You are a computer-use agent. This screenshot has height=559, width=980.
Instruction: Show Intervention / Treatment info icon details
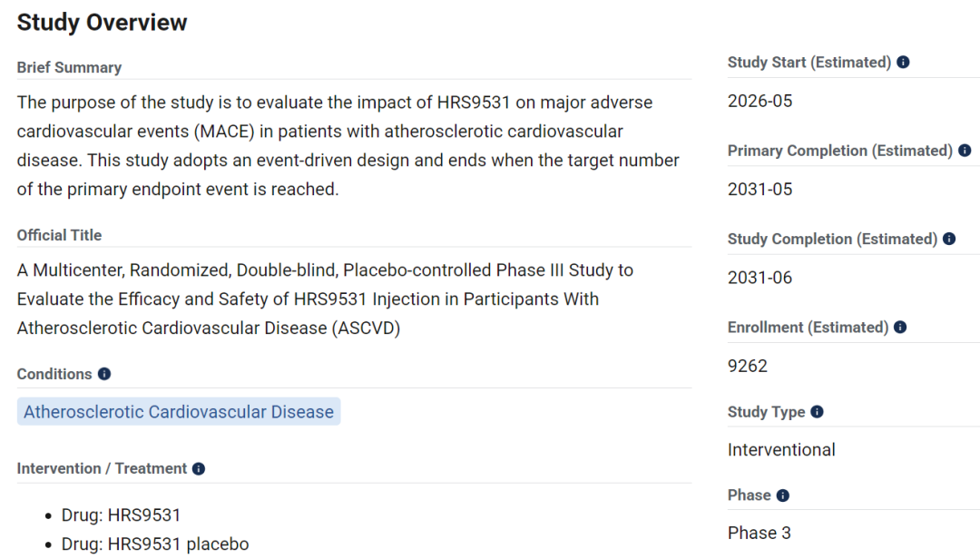pos(199,468)
